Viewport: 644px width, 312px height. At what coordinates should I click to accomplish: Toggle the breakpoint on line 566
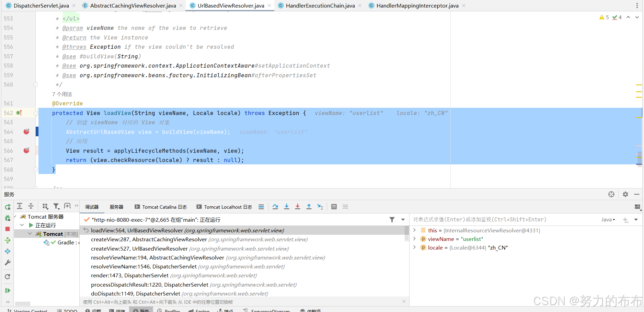click(26, 150)
